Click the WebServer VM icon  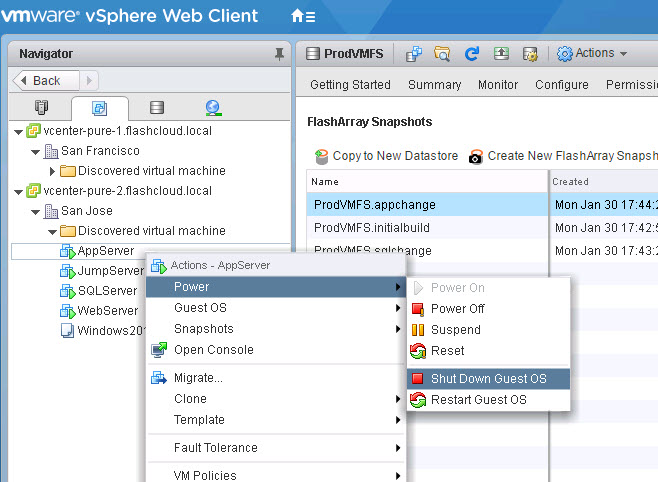[68, 311]
